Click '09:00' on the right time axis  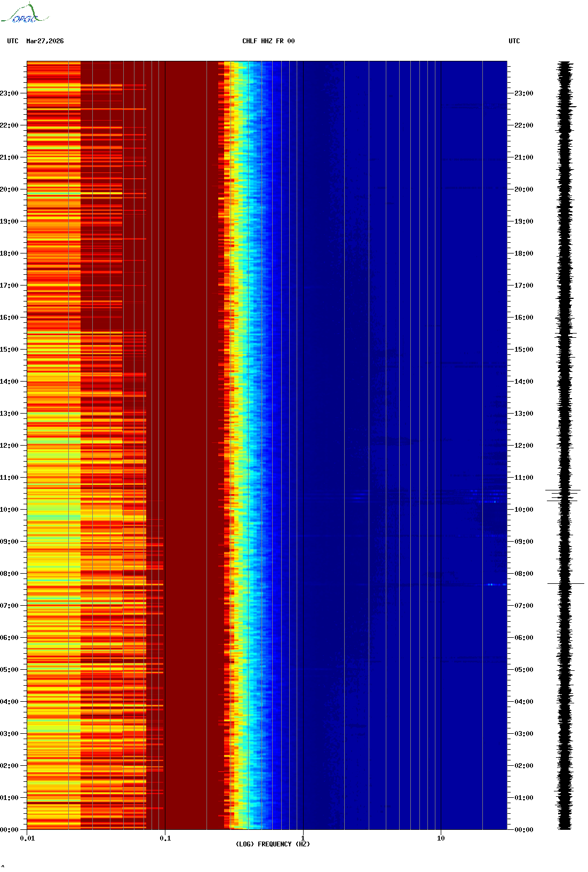(x=524, y=542)
